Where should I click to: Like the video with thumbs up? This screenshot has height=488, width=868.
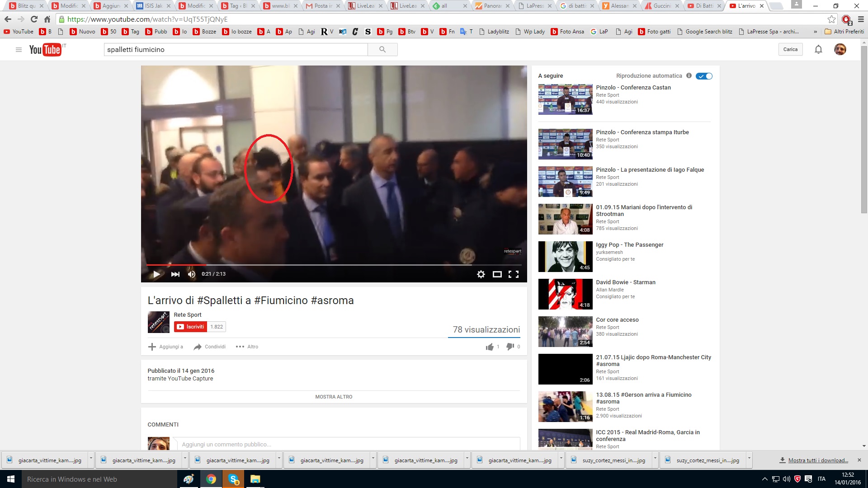click(490, 347)
